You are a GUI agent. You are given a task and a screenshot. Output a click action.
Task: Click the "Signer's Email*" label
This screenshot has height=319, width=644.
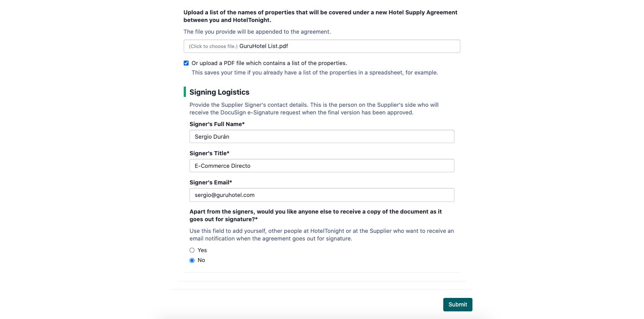tap(211, 182)
